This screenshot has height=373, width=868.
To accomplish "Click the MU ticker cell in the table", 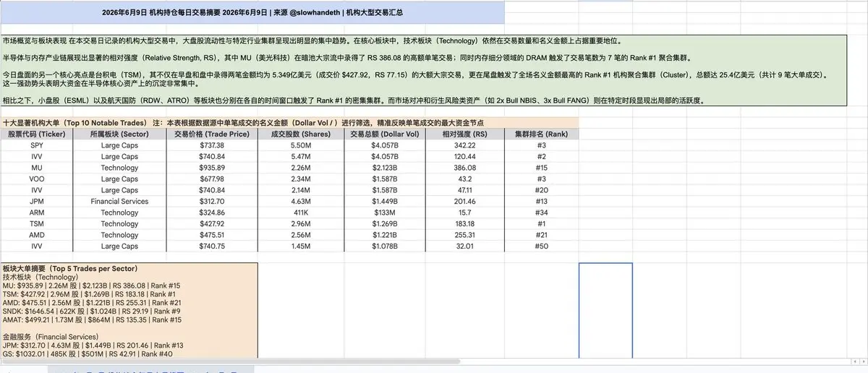I will [x=37, y=168].
